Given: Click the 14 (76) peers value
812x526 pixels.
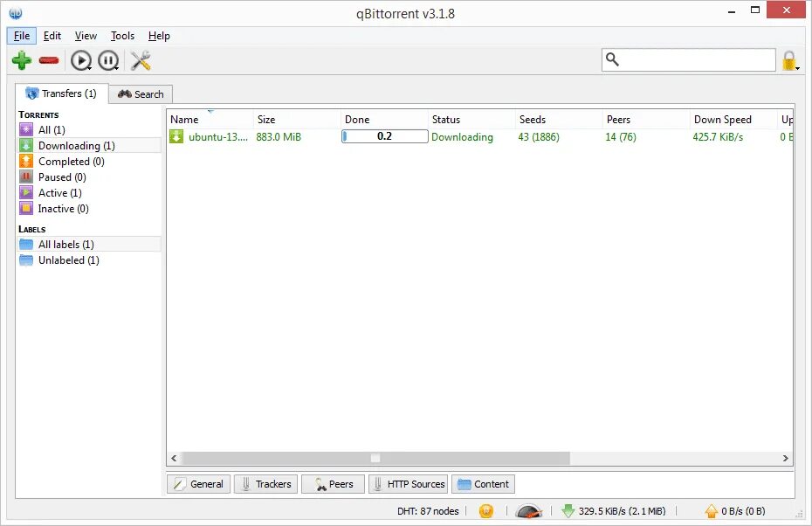Looking at the screenshot, I should 621,137.
